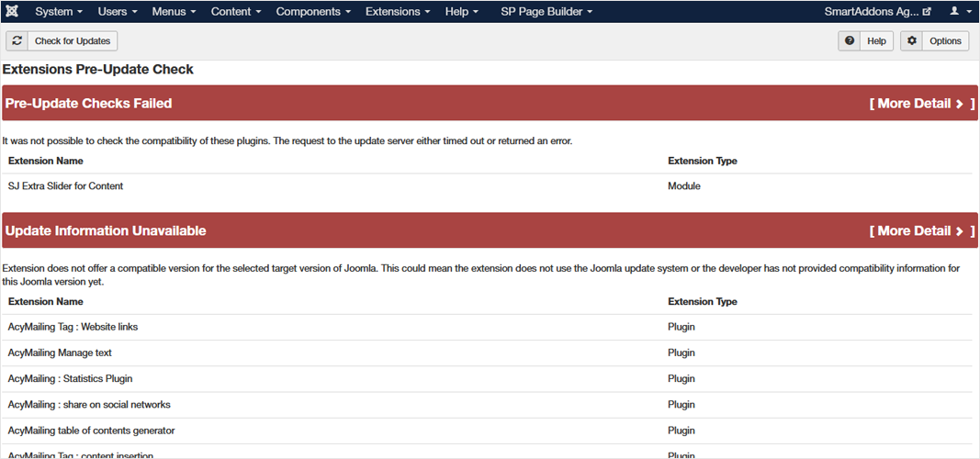Click the Help question mark icon
This screenshot has height=459, width=980.
coord(850,40)
